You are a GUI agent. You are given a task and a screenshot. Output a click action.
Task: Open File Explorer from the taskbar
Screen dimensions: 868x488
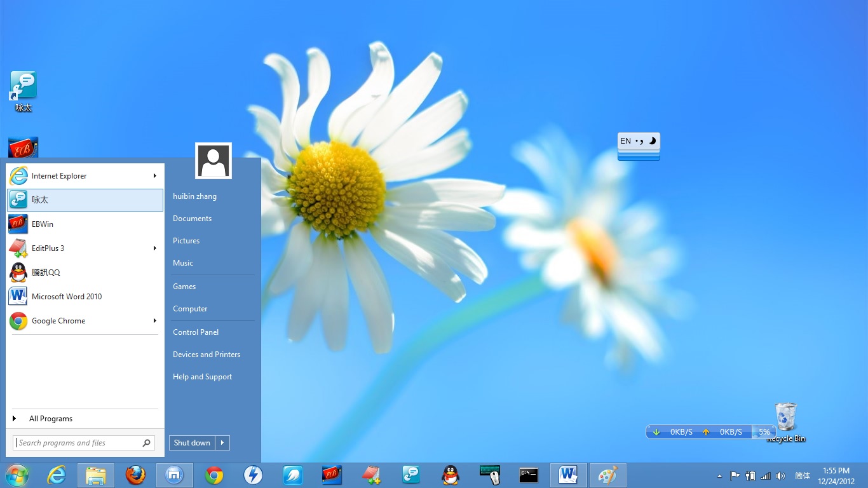click(96, 475)
